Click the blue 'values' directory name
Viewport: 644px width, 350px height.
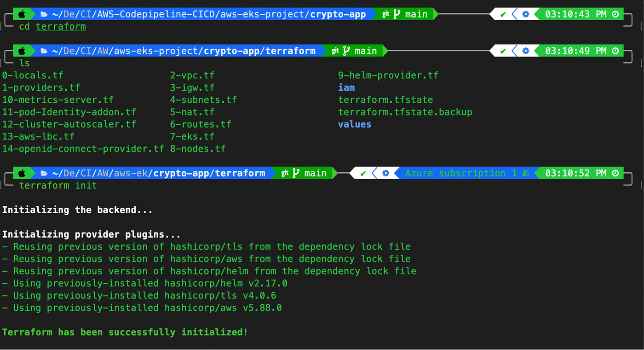tap(355, 124)
